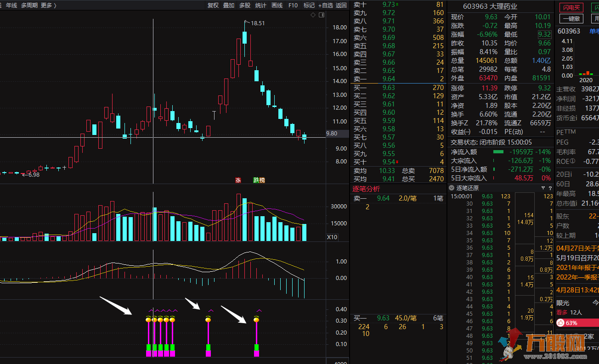Expand the 更多 periods menu
The height and width of the screenshot is (364, 599).
tap(48, 5)
